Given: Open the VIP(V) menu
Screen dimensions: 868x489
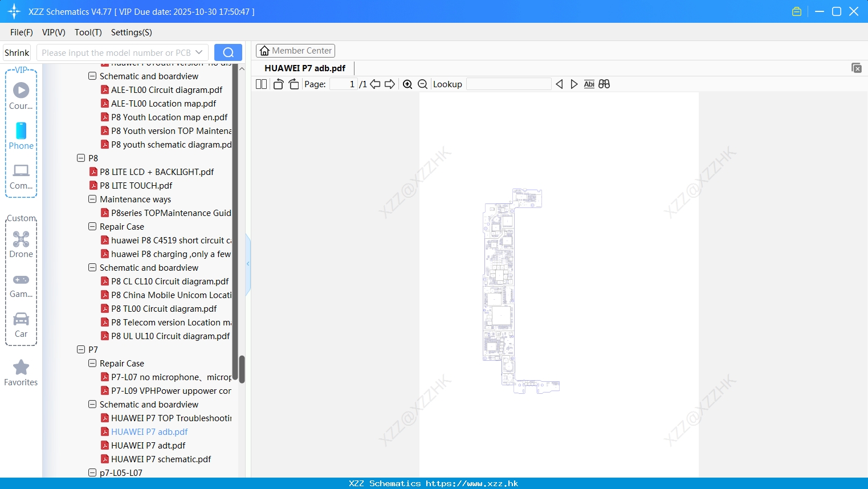Looking at the screenshot, I should click(x=54, y=32).
